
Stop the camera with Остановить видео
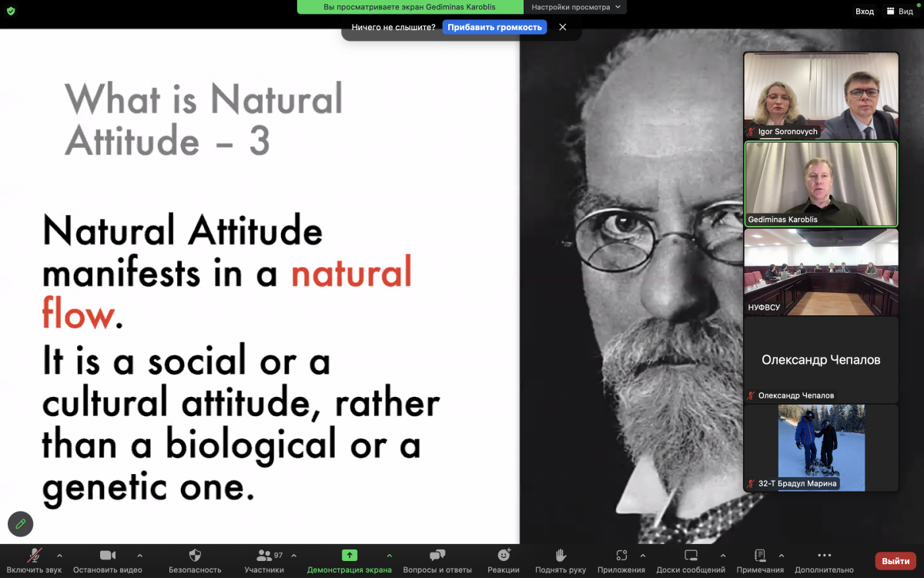pos(108,556)
